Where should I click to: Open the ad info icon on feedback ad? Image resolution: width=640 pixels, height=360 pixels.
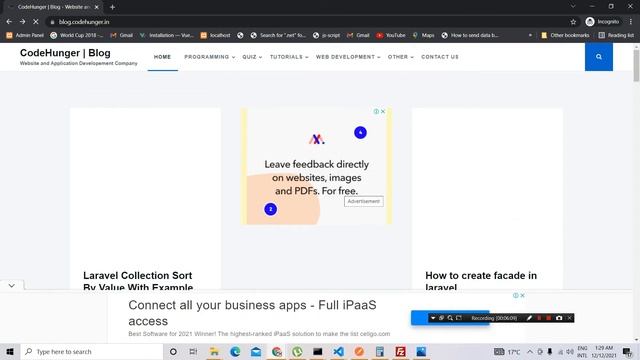376,111
